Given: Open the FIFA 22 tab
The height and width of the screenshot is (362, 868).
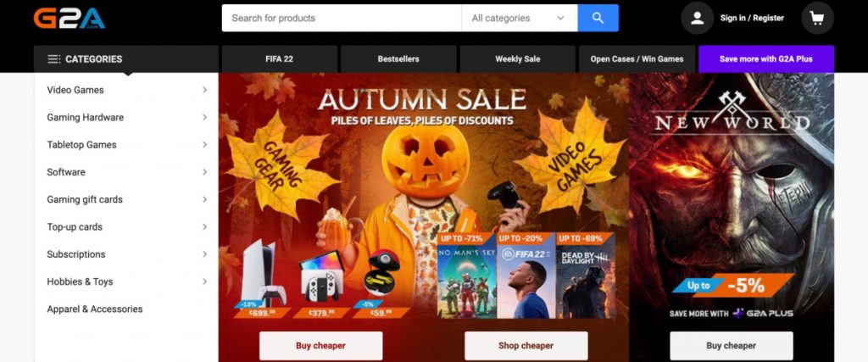Looking at the screenshot, I should [280, 58].
